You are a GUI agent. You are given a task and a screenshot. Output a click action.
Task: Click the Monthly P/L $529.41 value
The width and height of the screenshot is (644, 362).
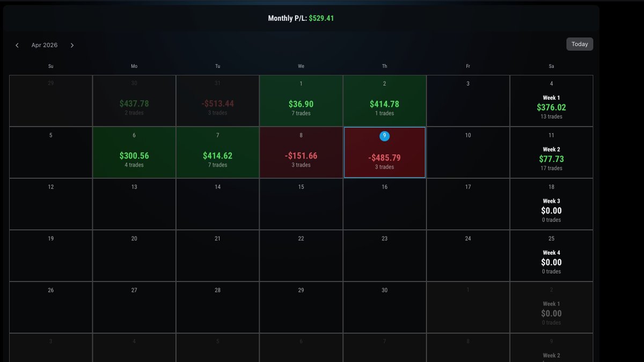(321, 18)
